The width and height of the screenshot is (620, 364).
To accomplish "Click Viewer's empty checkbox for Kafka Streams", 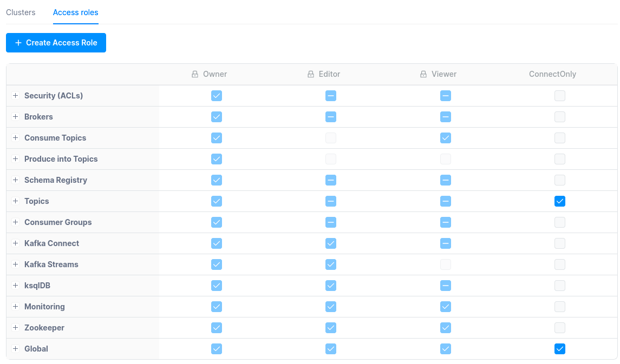I will click(446, 264).
